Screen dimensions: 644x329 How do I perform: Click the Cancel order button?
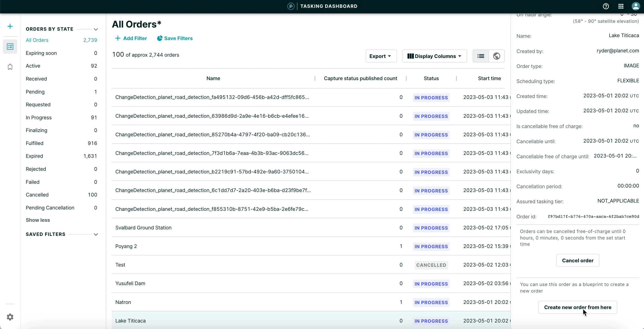tap(577, 260)
